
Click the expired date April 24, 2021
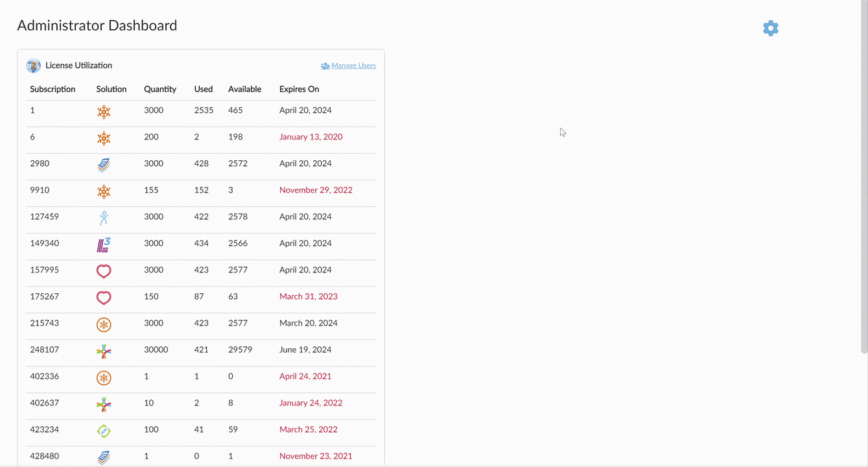coord(305,376)
